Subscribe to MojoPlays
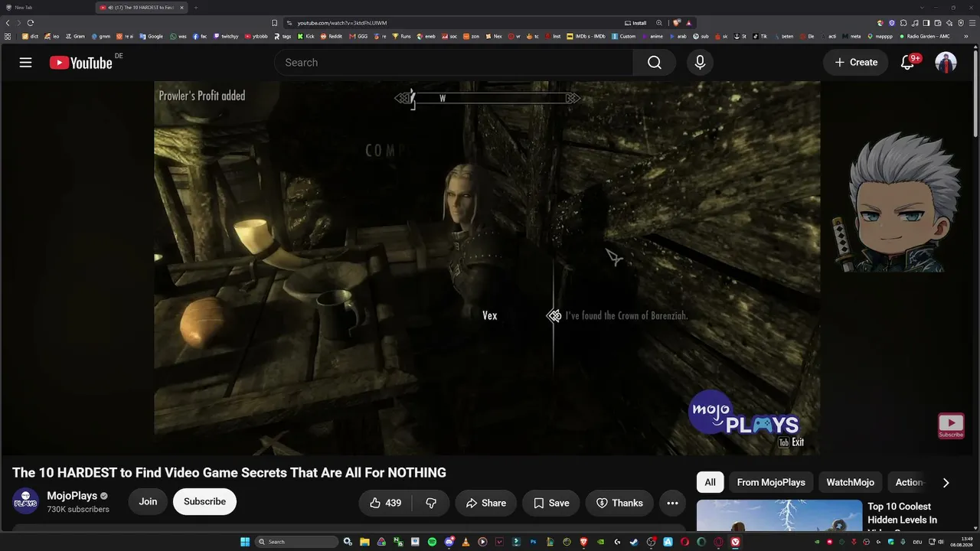Image resolution: width=980 pixels, height=551 pixels. coord(204,502)
